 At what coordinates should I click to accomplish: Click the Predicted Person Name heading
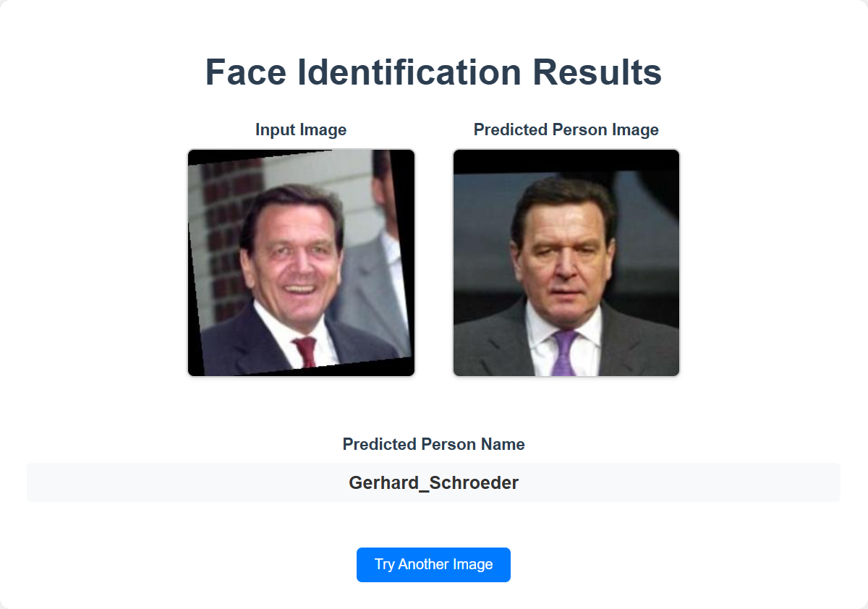[433, 444]
